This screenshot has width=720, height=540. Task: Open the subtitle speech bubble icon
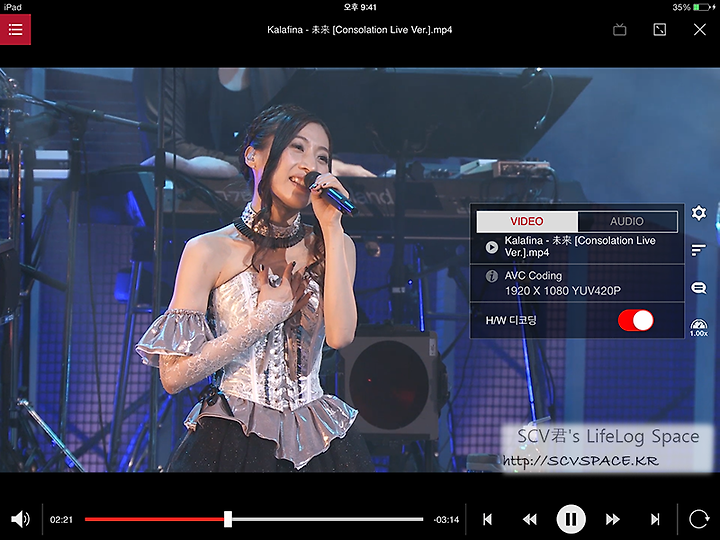[698, 288]
